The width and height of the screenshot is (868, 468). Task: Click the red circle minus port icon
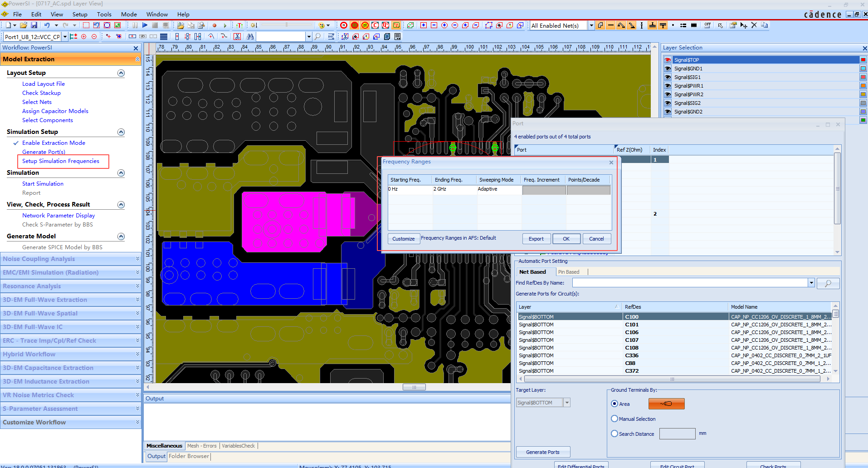[94, 36]
